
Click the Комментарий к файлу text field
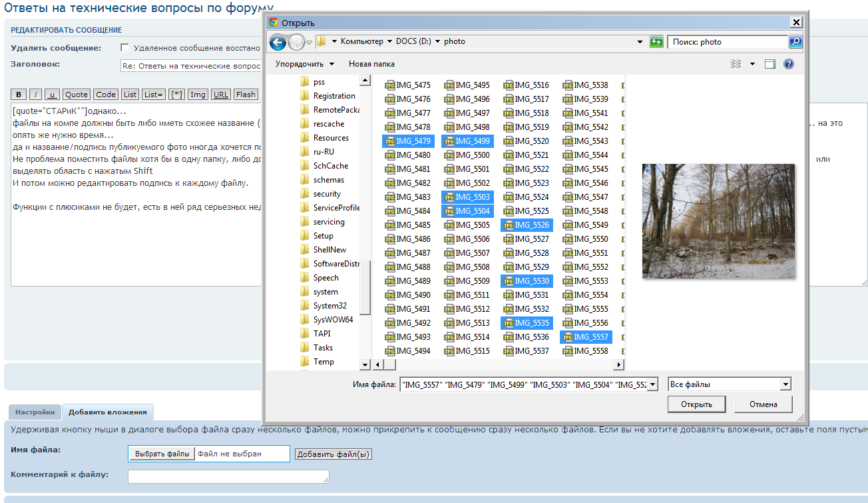tap(228, 476)
